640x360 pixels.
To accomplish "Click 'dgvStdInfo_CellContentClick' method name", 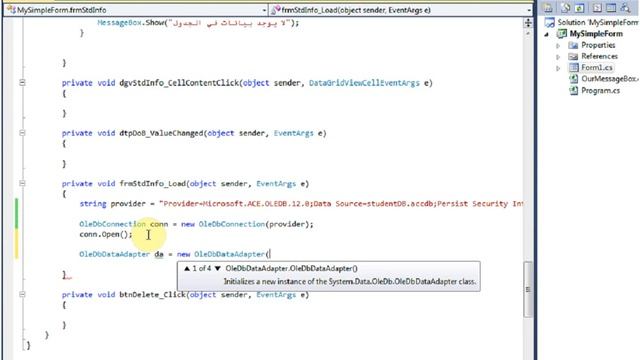I will tap(179, 83).
